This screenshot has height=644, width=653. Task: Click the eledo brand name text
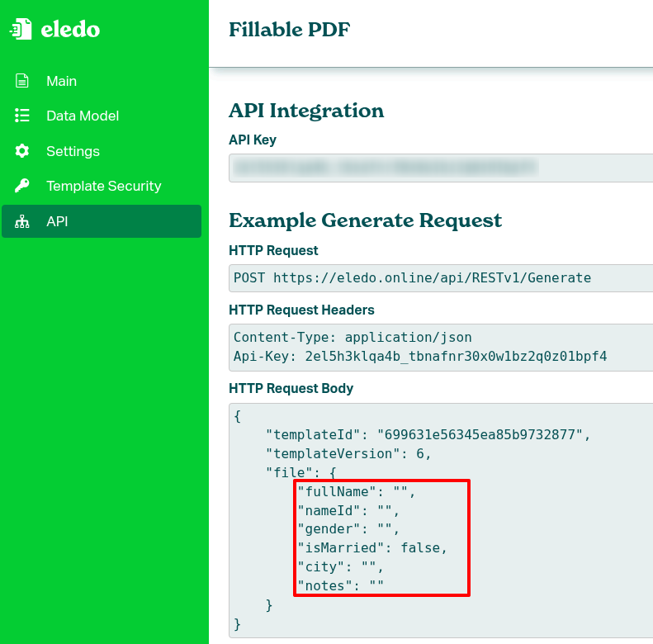[70, 30]
